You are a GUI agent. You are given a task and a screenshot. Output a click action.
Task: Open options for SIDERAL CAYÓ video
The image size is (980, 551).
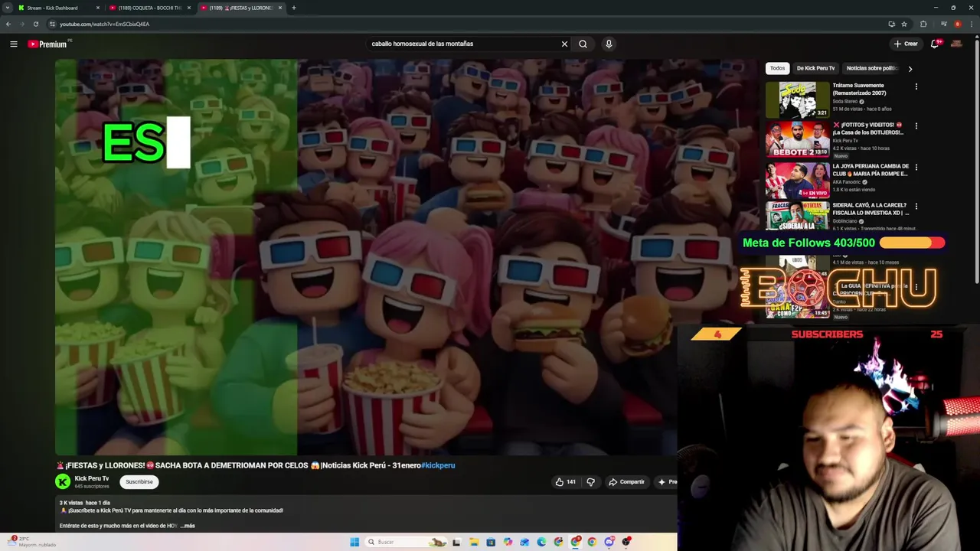click(x=916, y=206)
